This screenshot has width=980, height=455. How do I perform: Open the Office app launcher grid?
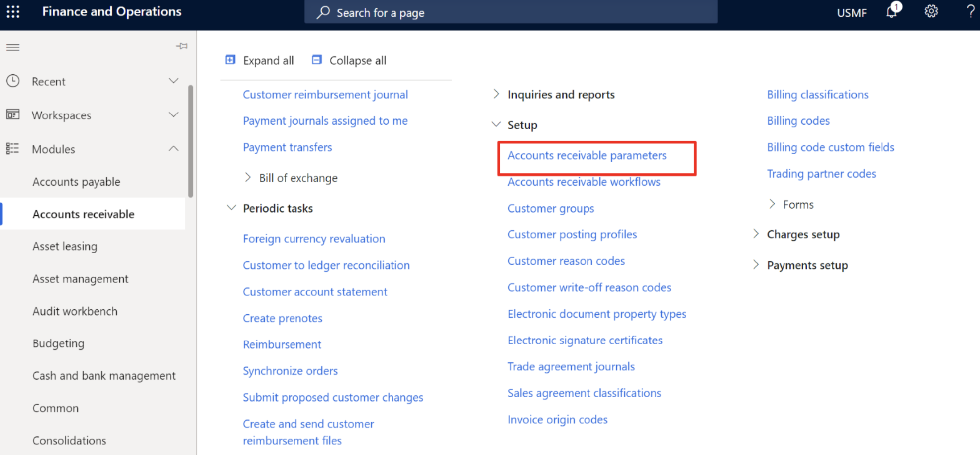click(12, 12)
